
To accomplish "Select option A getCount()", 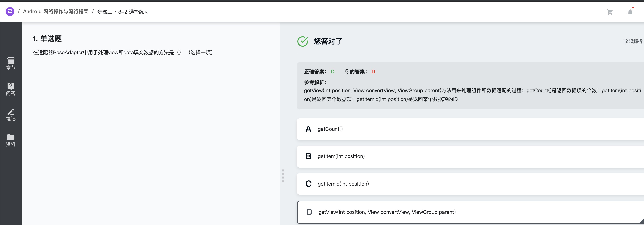I will coord(470,129).
